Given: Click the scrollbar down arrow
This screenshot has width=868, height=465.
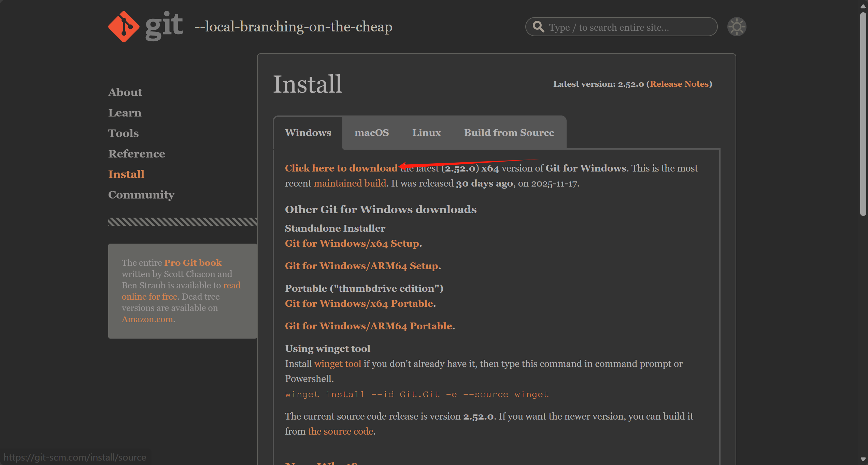Looking at the screenshot, I should [x=863, y=460].
